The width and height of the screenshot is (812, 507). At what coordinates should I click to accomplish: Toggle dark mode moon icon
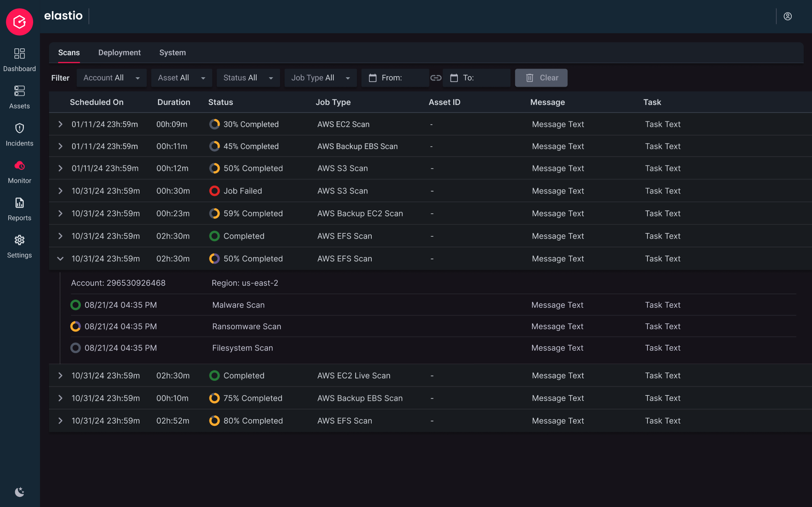click(x=20, y=492)
